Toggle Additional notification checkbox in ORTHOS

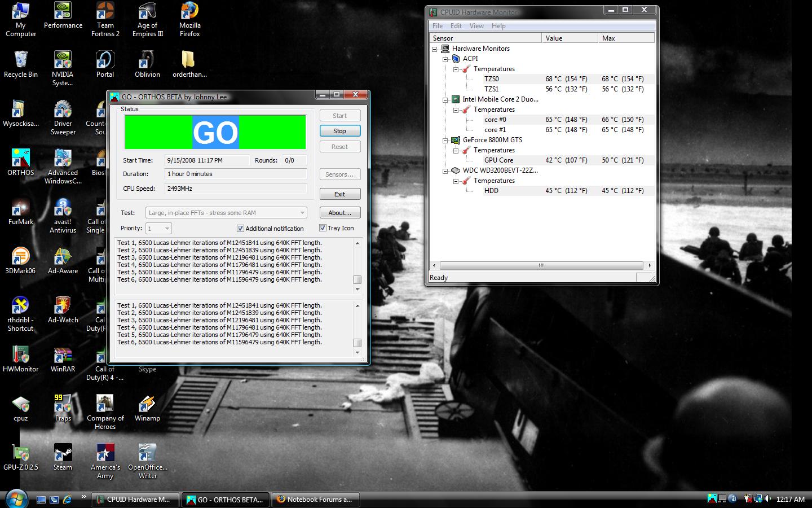(x=240, y=229)
